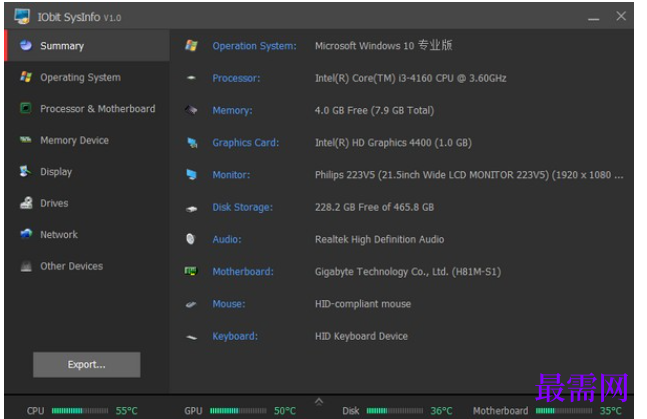The width and height of the screenshot is (647, 419).
Task: Click the IObit SysInfo app logo icon
Action: tap(22, 16)
